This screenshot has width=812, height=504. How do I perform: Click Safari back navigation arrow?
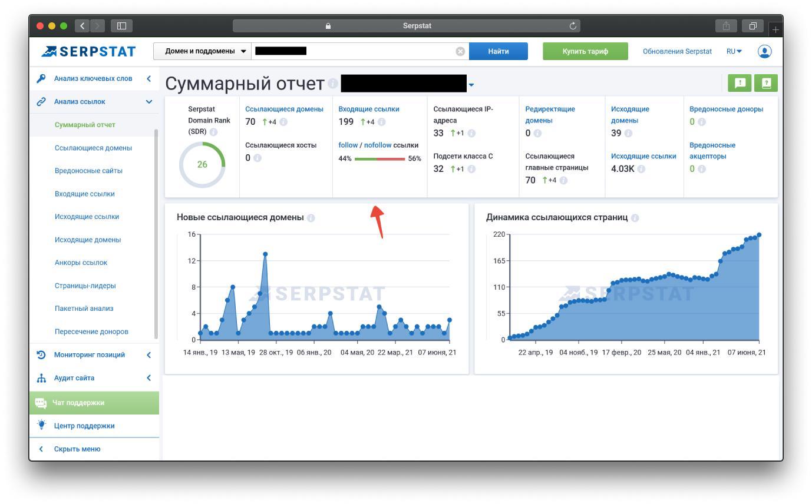tap(82, 26)
